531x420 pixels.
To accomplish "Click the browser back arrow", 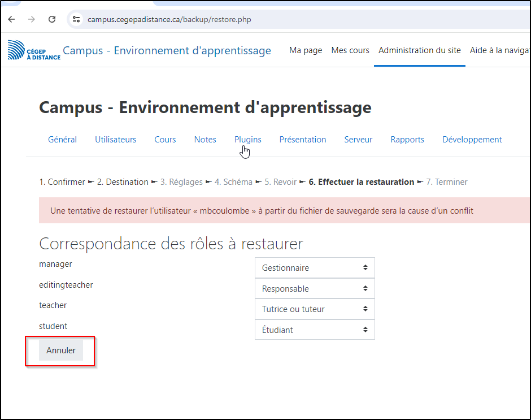I will (x=11, y=19).
